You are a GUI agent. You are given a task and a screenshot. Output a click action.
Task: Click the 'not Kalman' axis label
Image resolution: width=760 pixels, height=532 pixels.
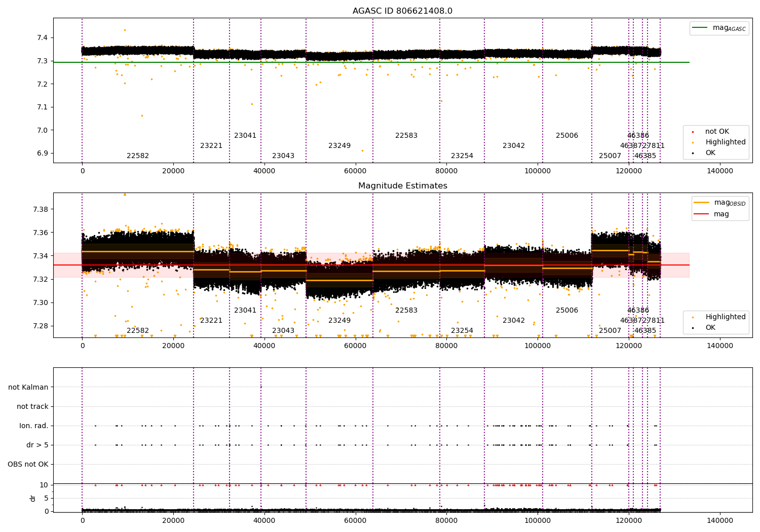click(x=28, y=387)
